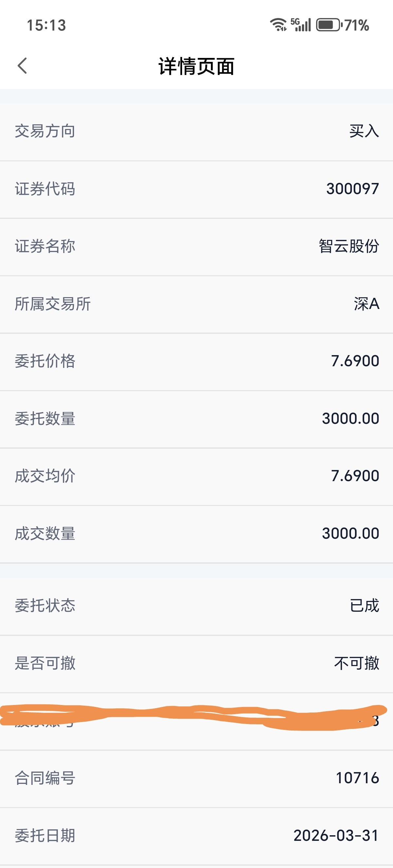This screenshot has height=868, width=393.
Task: Tap the 详情页面 page title
Action: click(x=196, y=66)
